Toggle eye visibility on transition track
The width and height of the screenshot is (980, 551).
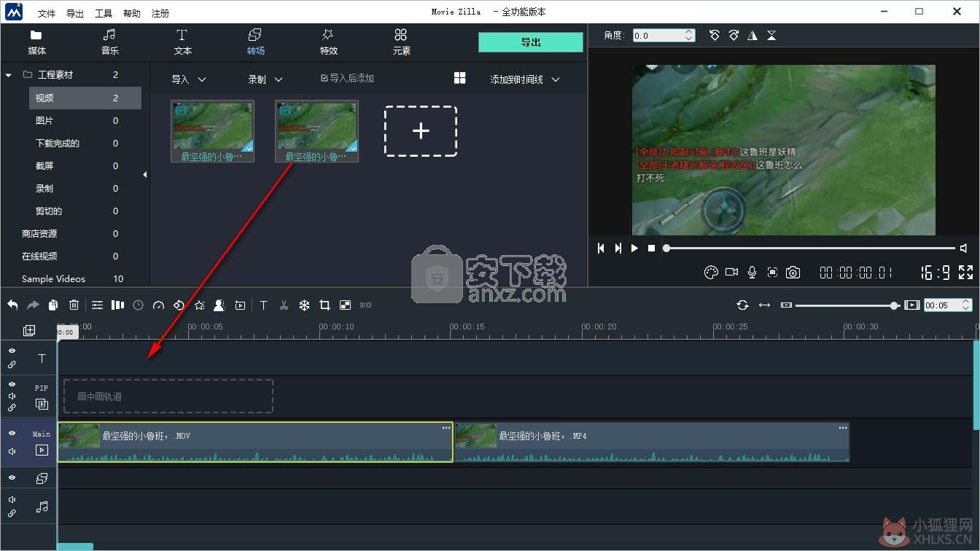pyautogui.click(x=12, y=477)
